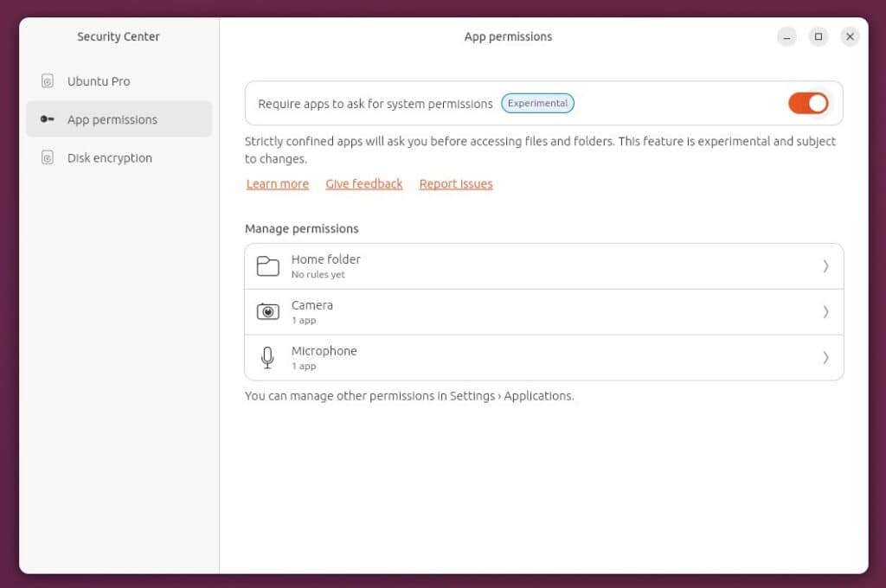Screen dimensions: 886x588
Task: Open the Give feedback link
Action: click(x=364, y=184)
